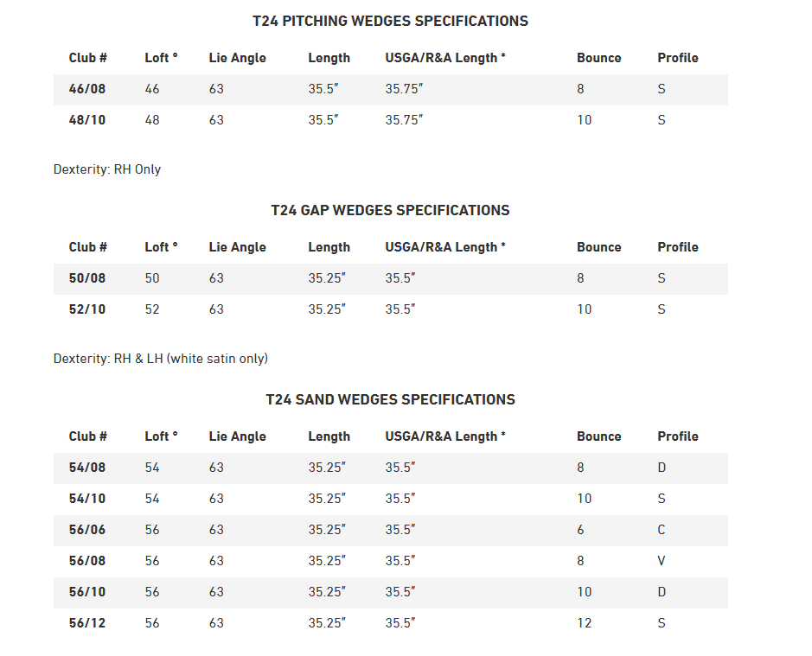The image size is (812, 656).
Task: Click the Dexterity: RH Only text
Action: [107, 169]
